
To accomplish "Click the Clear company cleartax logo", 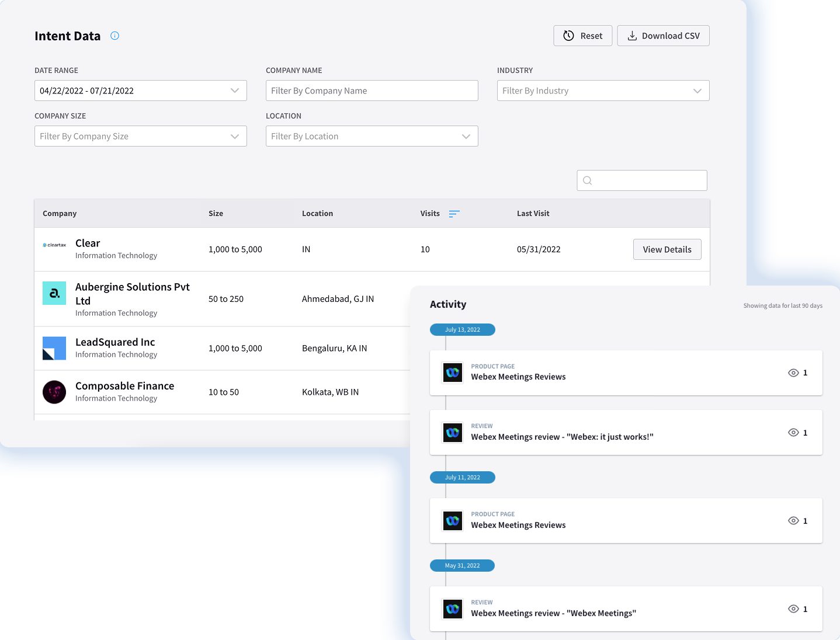I will tap(54, 245).
